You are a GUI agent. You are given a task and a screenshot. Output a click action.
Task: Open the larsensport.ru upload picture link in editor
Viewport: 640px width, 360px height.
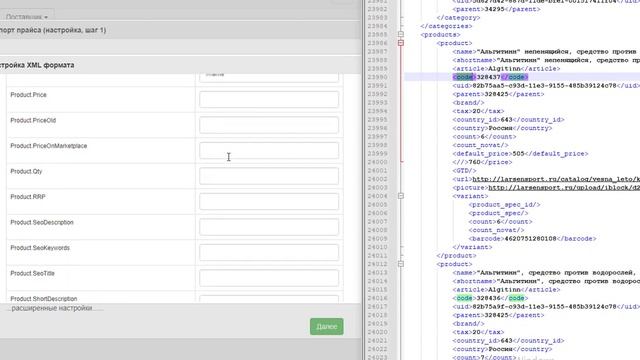564,188
